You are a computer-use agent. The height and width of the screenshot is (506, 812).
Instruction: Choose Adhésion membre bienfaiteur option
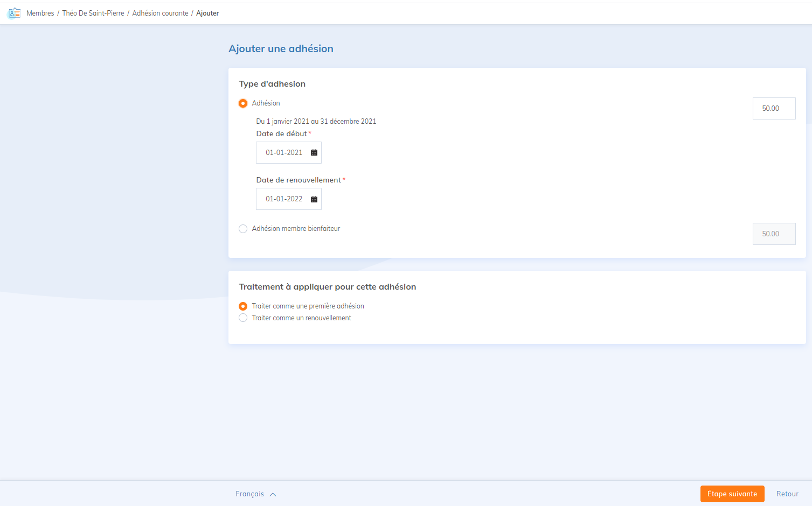(x=243, y=229)
